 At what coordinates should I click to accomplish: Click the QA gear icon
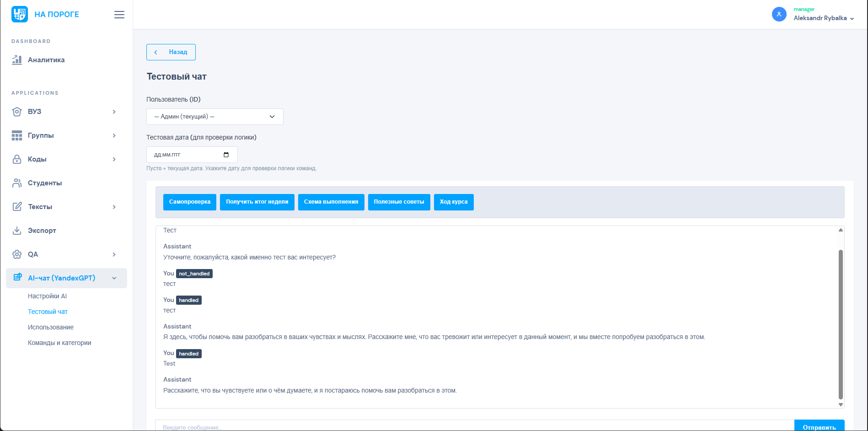click(17, 254)
